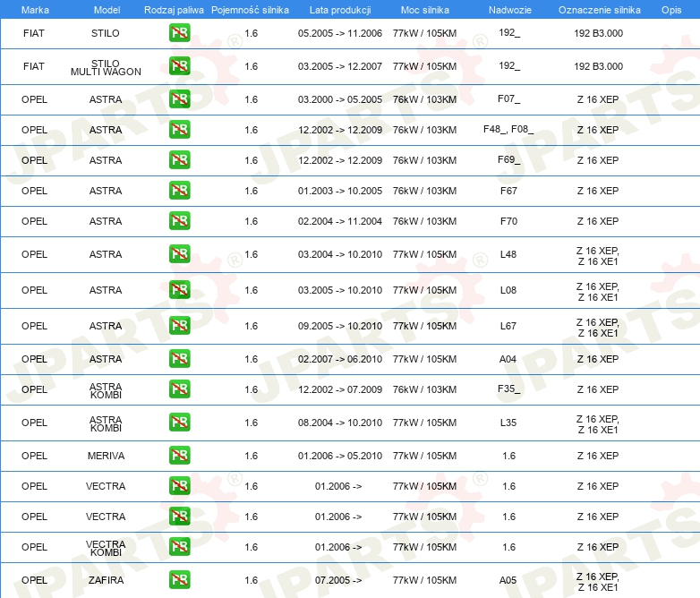This screenshot has height=598, width=700.
Task: Click the date range 02.2004 -> 11.2004
Action: tap(340, 221)
